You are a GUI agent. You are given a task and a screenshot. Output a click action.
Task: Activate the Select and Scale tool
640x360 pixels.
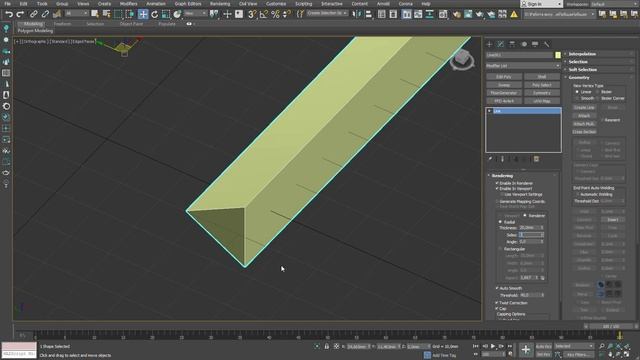166,14
